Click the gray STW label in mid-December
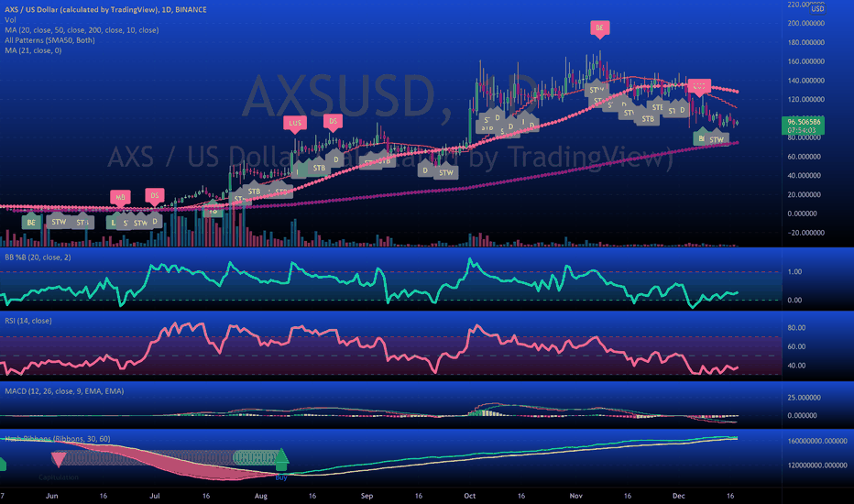This screenshot has height=504, width=854. coord(717,140)
